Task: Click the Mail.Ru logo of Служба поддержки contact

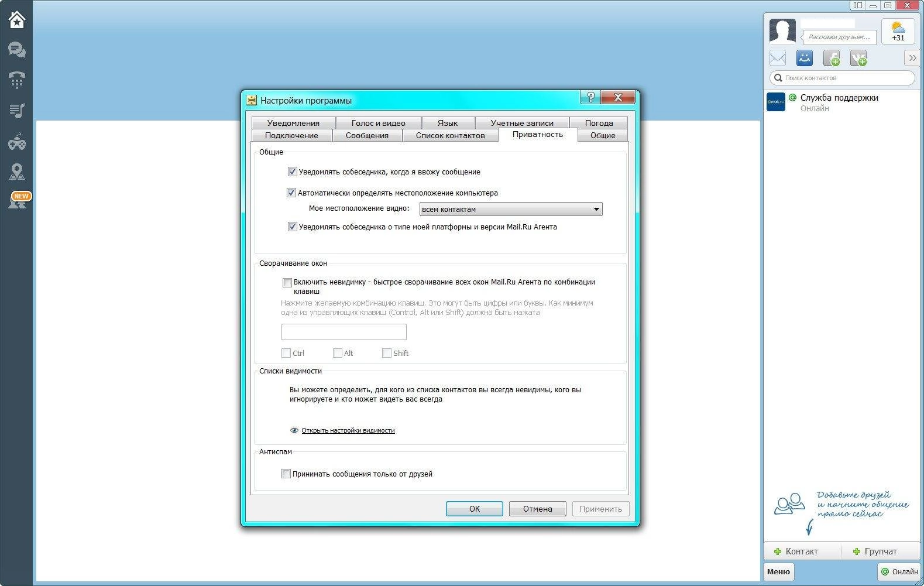Action: pos(776,102)
